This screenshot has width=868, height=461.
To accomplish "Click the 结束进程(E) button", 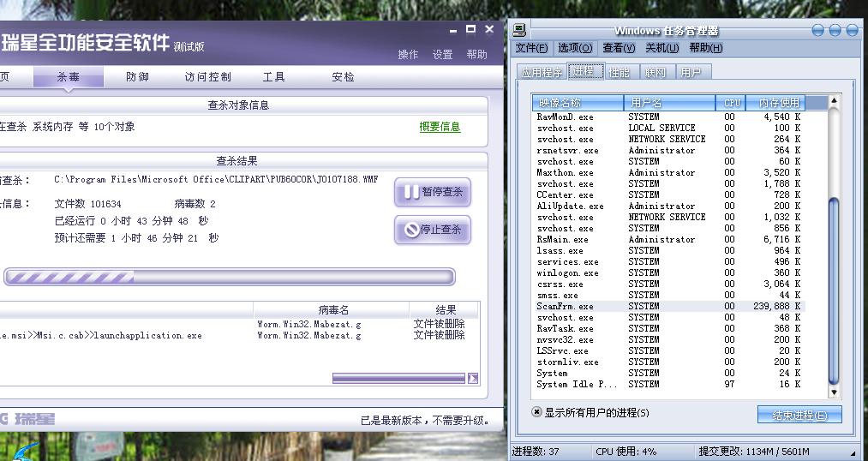I will pyautogui.click(x=800, y=415).
